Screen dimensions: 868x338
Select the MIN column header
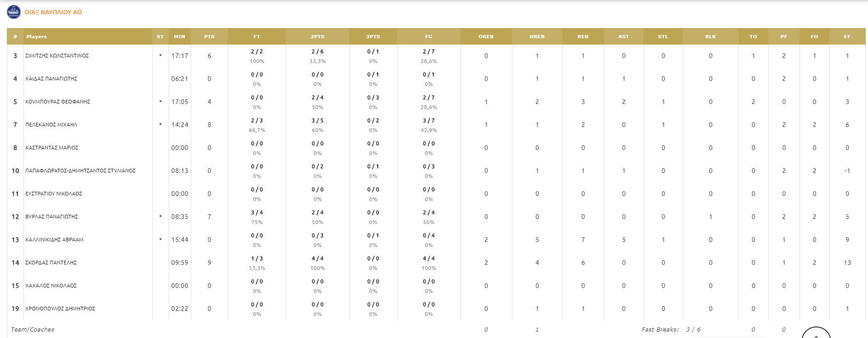click(180, 36)
